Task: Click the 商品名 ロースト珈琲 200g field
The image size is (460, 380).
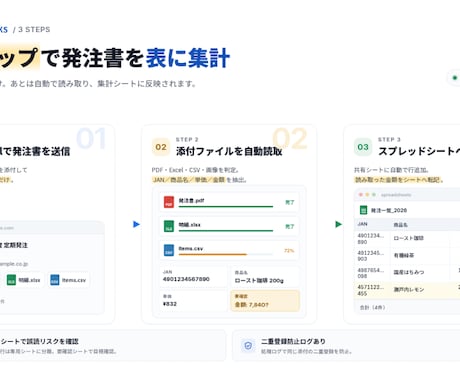Action: pyautogui.click(x=265, y=276)
